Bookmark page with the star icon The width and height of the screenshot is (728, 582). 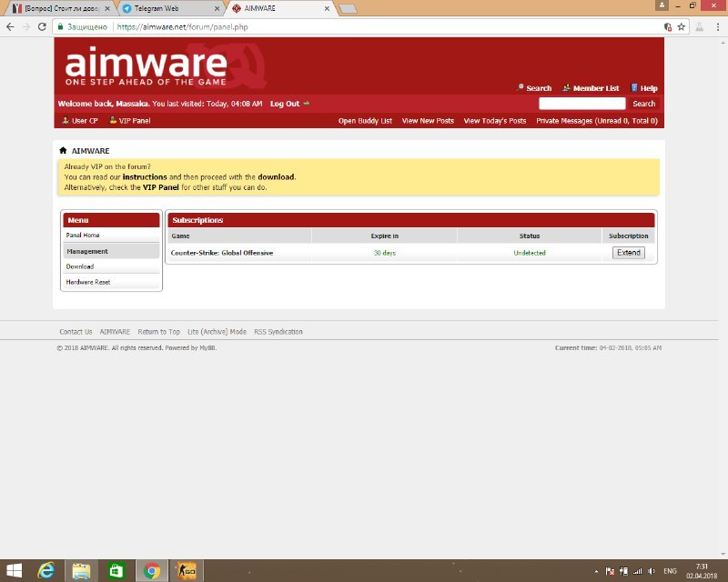click(681, 27)
